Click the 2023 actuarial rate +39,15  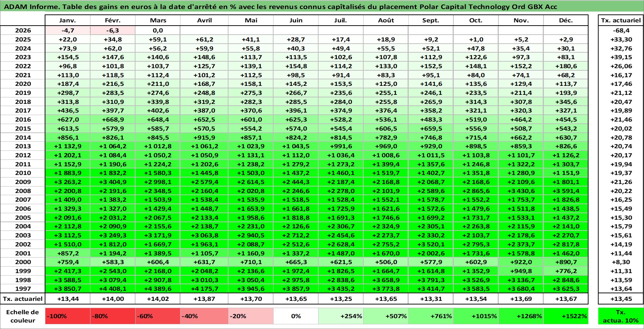pyautogui.click(x=621, y=57)
